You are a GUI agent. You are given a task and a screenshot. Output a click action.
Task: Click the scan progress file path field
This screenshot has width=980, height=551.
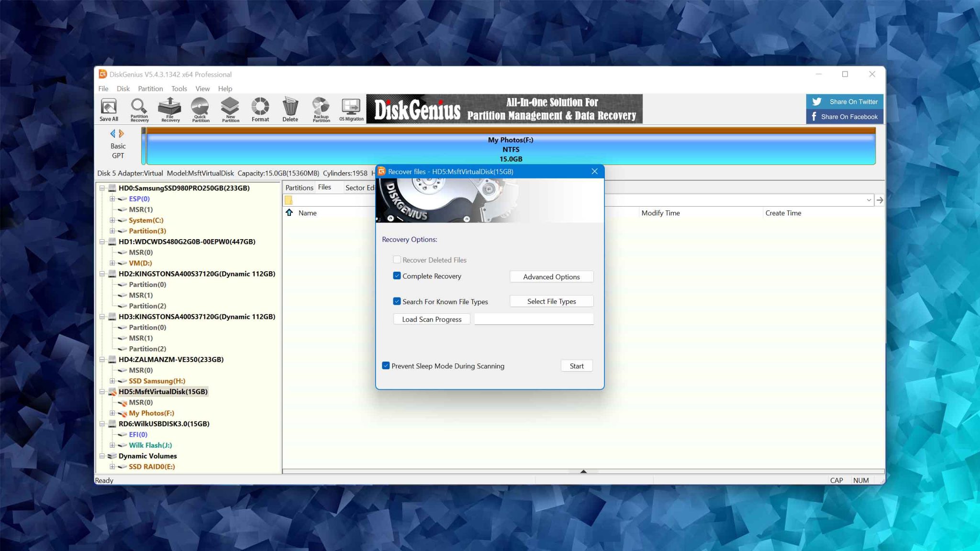(534, 320)
